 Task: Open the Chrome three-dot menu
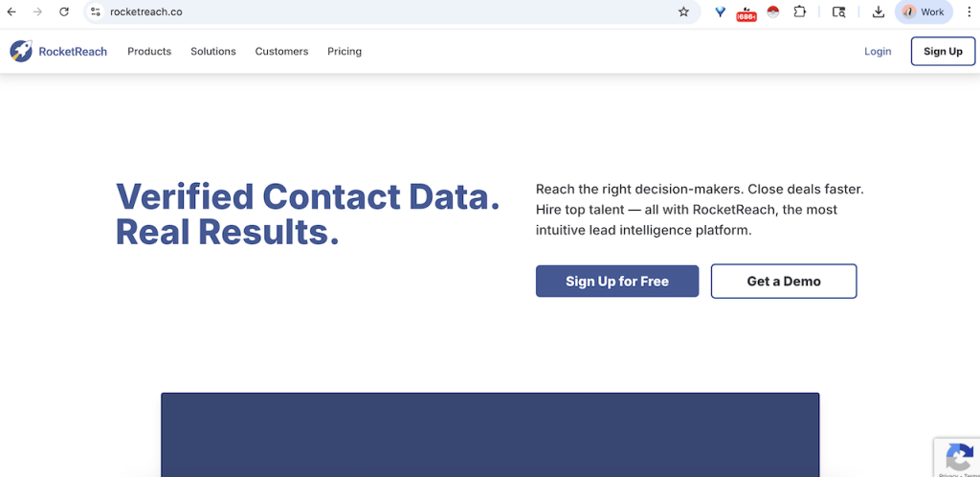(x=966, y=12)
